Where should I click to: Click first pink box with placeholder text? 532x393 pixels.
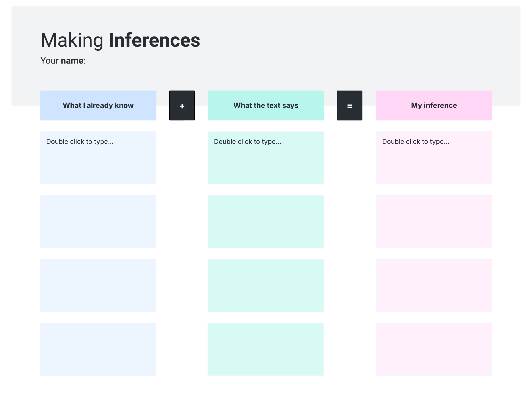point(434,158)
